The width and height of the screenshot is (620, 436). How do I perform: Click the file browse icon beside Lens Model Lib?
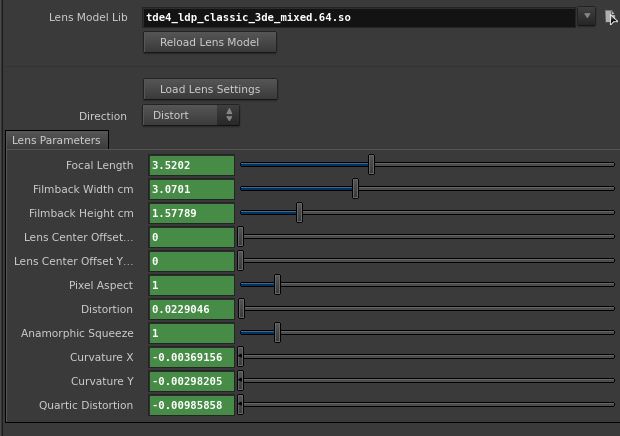pos(611,17)
